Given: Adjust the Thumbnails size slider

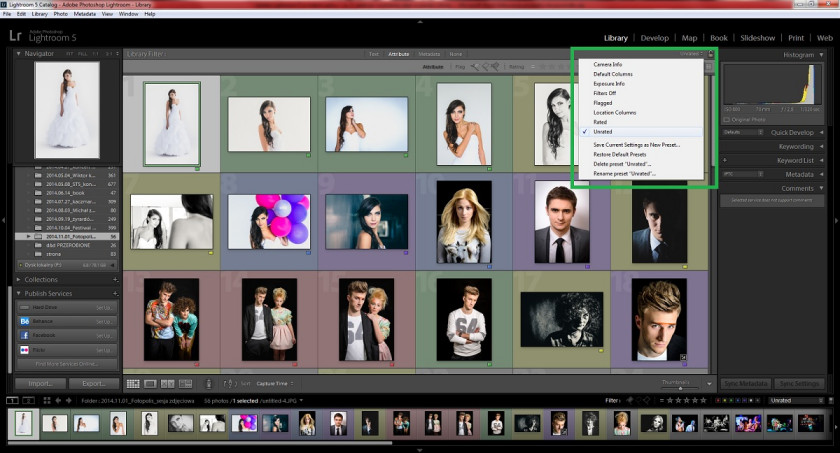Looking at the screenshot, I should [679, 388].
